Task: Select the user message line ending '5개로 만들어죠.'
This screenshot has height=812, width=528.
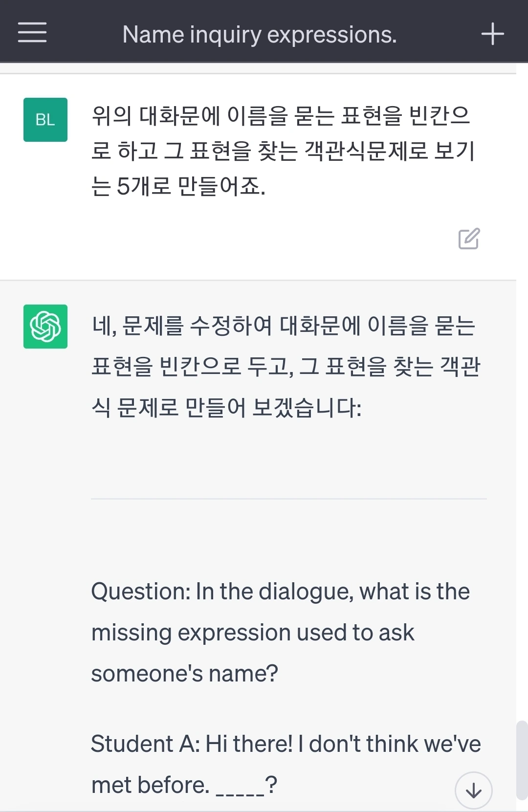Action: [x=178, y=186]
